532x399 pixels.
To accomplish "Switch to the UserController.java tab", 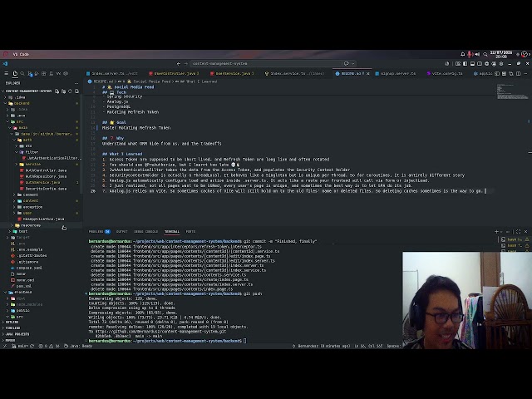I will [x=174, y=73].
